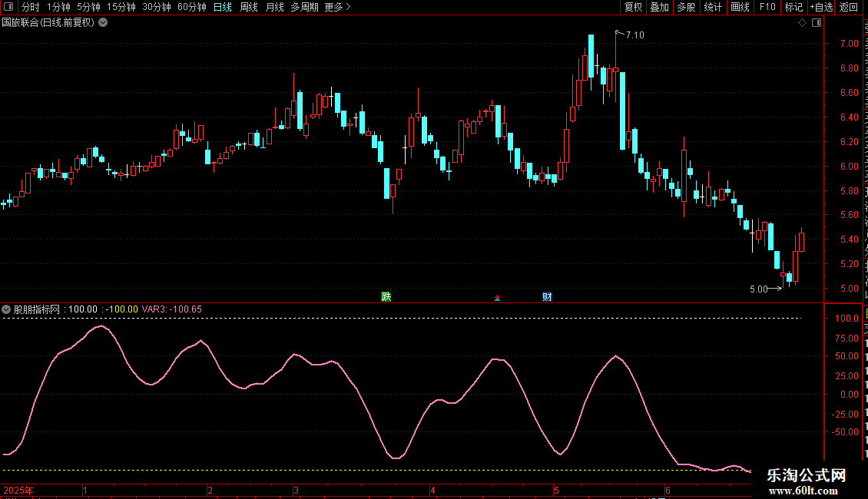The image size is (868, 499).
Task: Click month 6 marker on time axis
Action: point(668,490)
